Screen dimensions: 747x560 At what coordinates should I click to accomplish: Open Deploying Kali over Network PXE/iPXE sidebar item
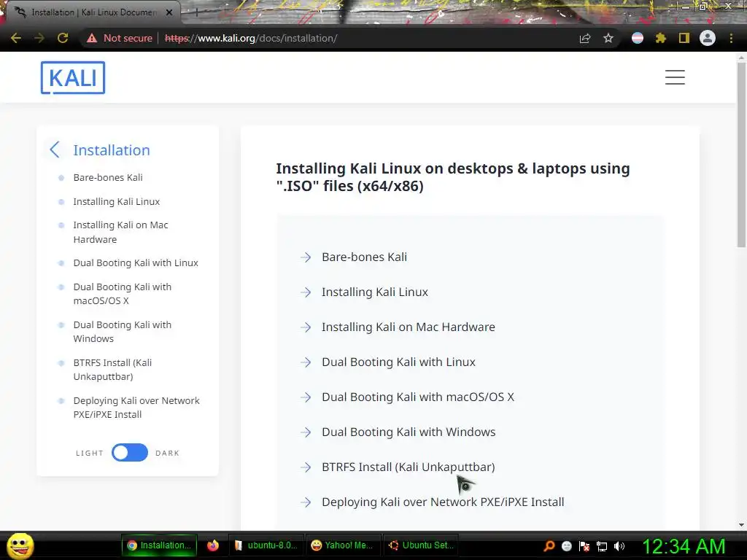(136, 408)
